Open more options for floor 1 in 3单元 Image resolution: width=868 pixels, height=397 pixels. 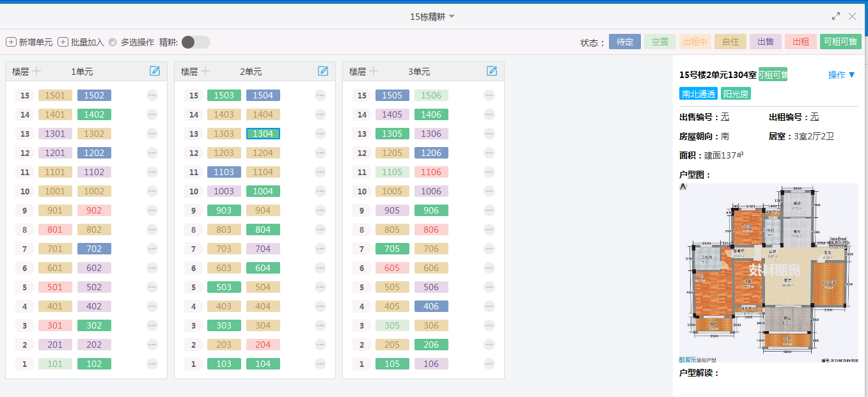[x=489, y=364]
